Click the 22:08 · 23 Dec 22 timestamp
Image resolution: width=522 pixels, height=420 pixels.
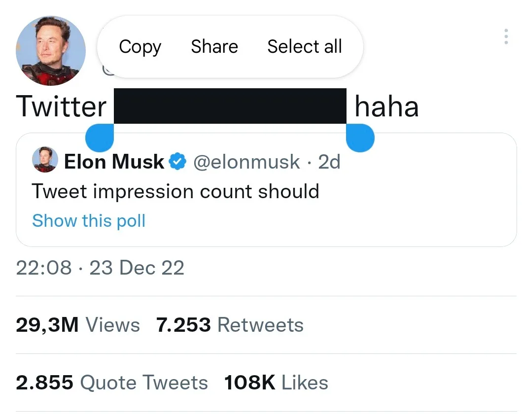[100, 268]
